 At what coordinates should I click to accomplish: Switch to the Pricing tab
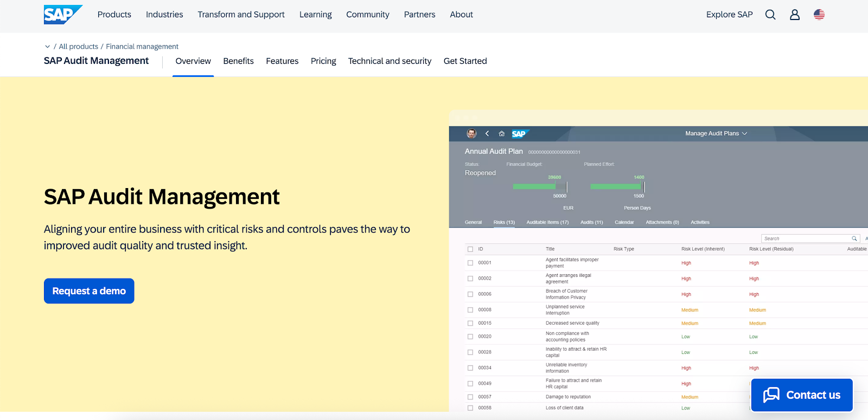(323, 61)
